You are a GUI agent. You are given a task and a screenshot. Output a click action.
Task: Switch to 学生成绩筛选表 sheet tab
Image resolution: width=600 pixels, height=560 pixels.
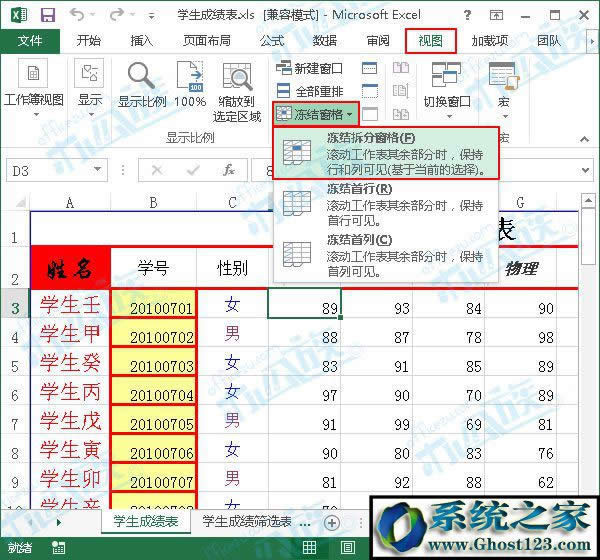coord(247,521)
